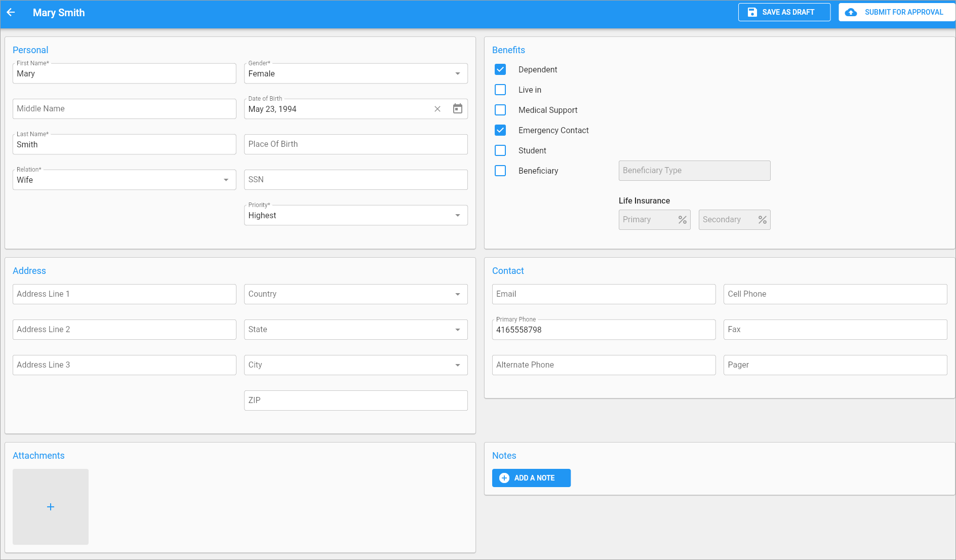Click the Secondary percent icon
This screenshot has height=560, width=956.
pos(763,220)
